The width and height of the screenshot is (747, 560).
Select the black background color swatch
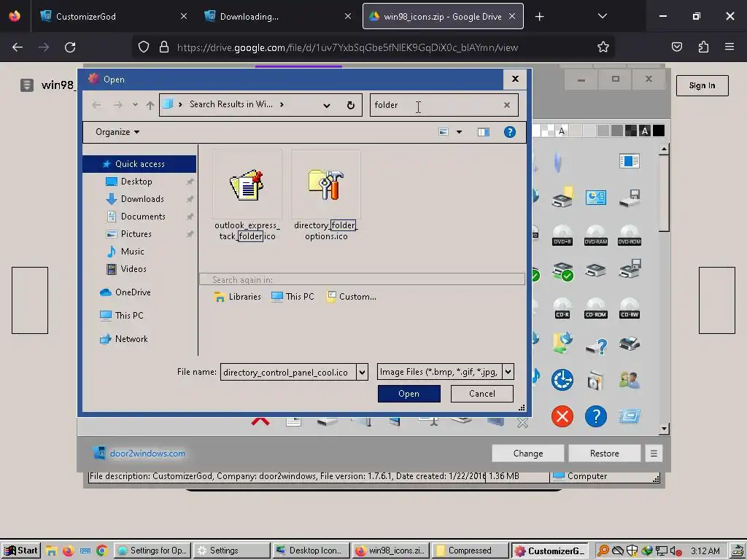coord(659,131)
